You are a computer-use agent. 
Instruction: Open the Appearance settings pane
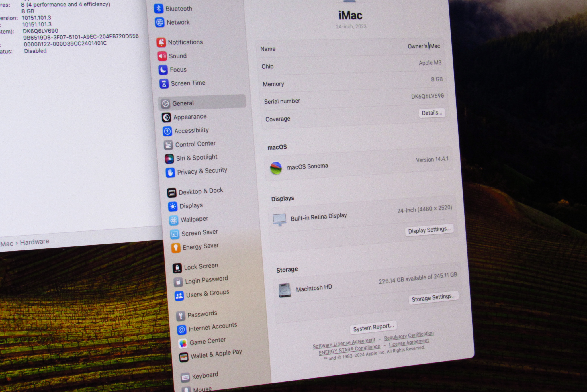click(189, 117)
